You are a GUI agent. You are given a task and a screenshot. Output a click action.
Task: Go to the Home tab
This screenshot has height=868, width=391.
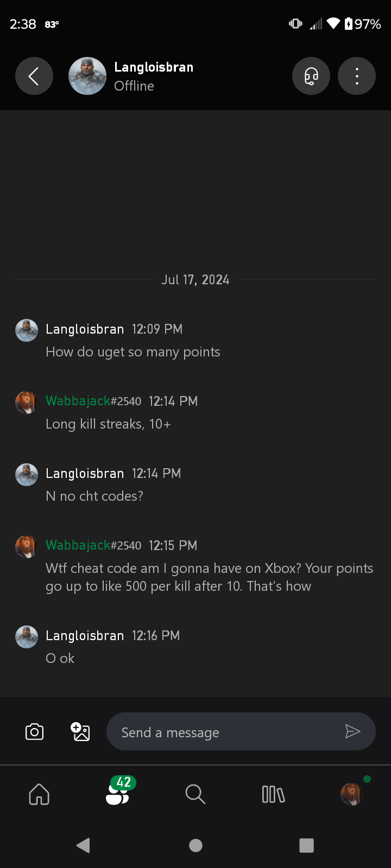(x=39, y=794)
